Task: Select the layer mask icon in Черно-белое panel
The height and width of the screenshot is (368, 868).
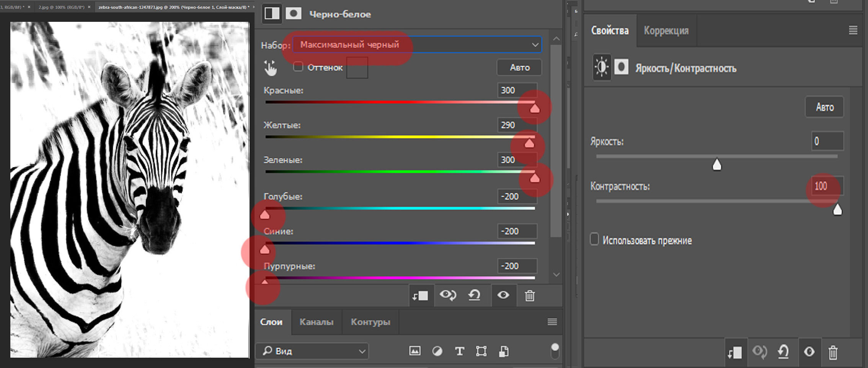Action: pos(293,14)
